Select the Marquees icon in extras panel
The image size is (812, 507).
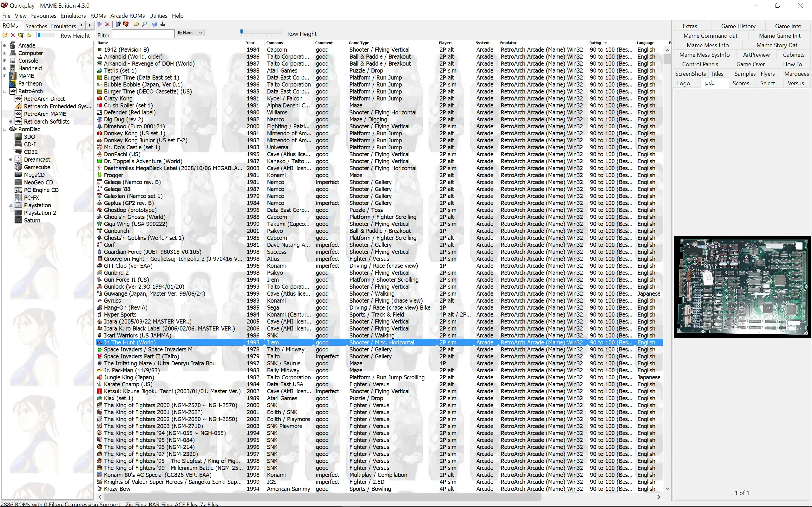[x=797, y=74]
